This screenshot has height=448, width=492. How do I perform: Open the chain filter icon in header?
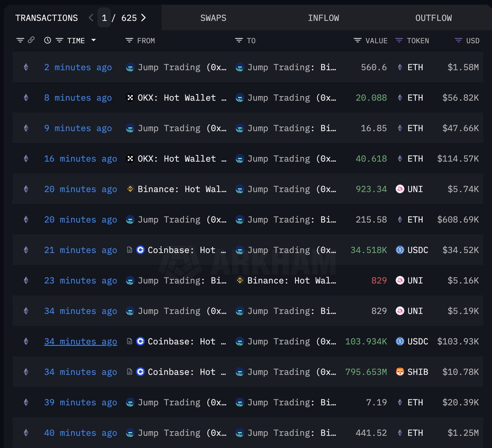coord(20,40)
